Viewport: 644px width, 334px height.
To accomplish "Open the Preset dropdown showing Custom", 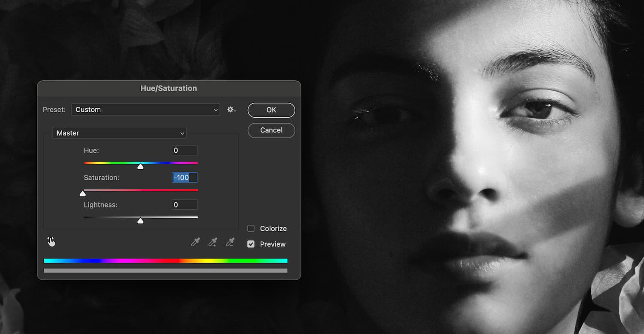I will [x=146, y=110].
